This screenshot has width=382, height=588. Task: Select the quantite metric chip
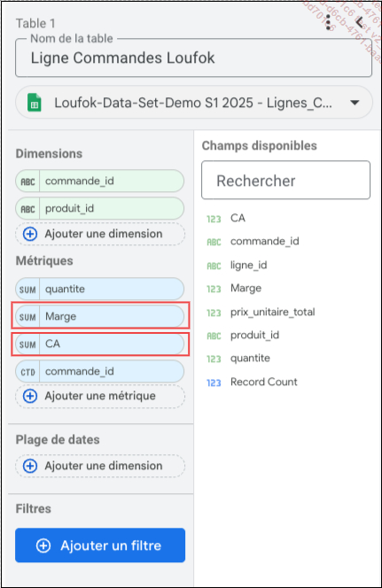(100, 289)
